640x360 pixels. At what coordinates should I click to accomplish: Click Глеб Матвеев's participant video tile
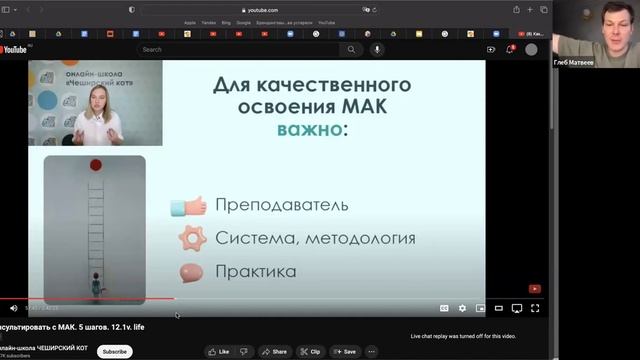point(596,34)
